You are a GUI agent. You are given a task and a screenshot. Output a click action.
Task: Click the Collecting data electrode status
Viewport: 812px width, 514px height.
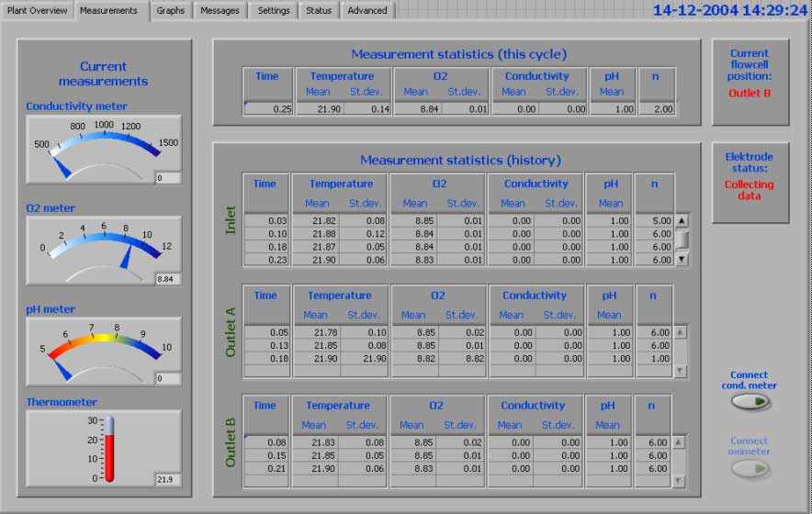tap(750, 190)
